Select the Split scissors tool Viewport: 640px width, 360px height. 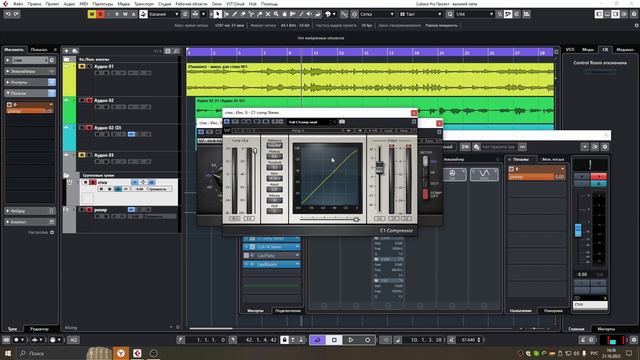[251, 14]
